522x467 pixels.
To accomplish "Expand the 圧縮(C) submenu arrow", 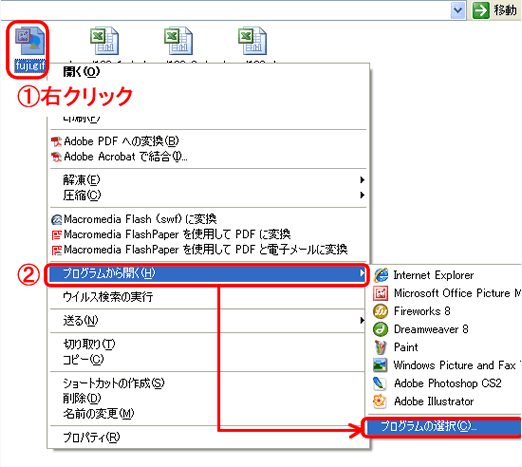I will (362, 195).
